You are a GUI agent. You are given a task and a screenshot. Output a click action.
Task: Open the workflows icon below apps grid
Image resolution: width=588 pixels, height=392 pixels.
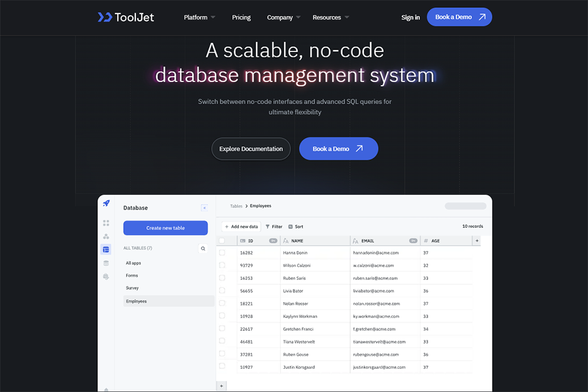tap(106, 236)
